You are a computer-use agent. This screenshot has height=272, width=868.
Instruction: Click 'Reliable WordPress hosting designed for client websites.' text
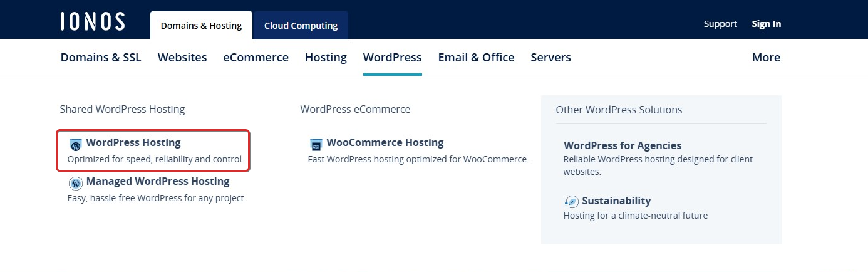(658, 165)
